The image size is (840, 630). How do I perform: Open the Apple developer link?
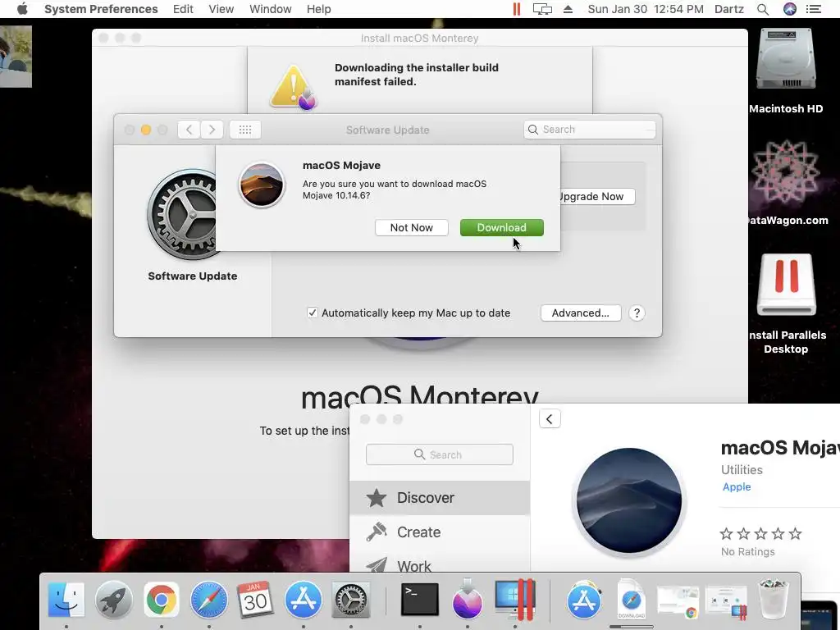coord(737,486)
